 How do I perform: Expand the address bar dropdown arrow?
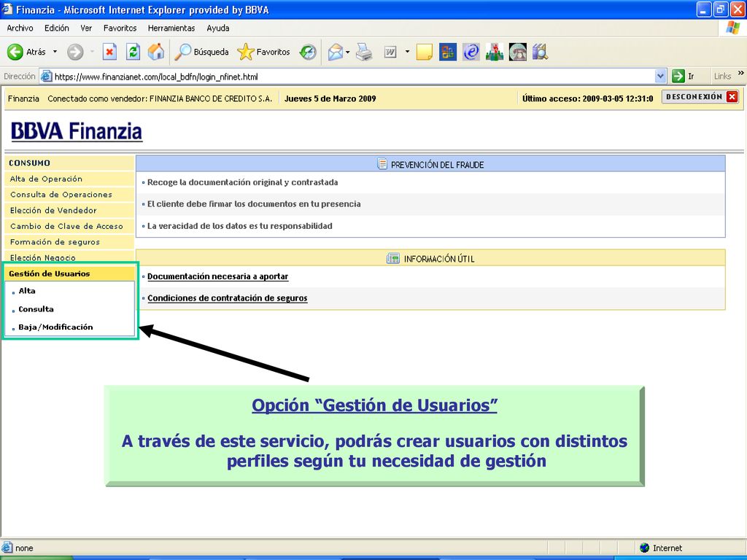click(x=660, y=76)
